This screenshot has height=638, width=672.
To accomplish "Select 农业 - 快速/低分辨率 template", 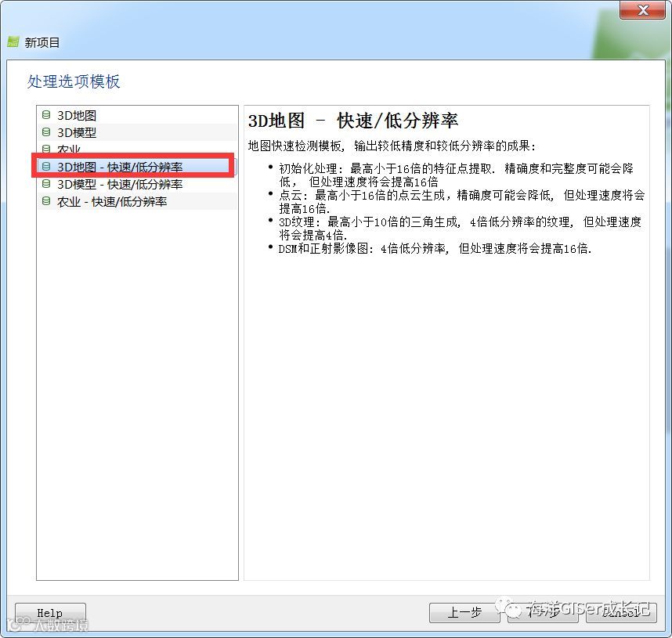I will coord(137,201).
